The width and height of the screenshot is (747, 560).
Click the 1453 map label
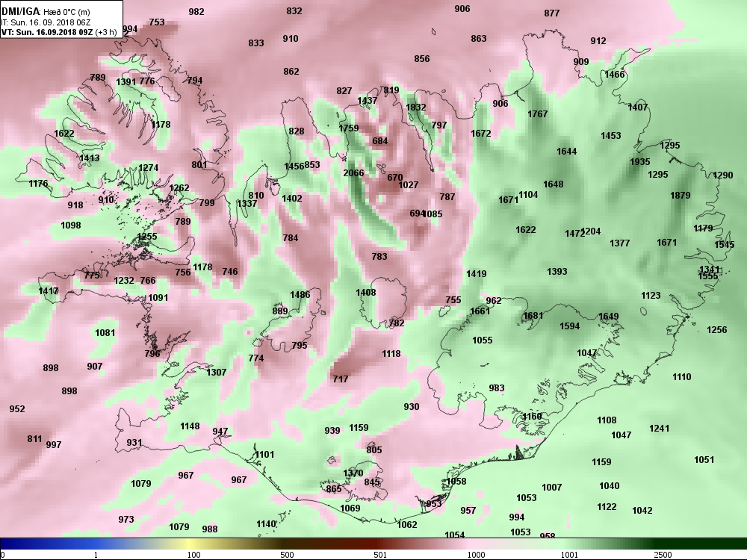(x=611, y=136)
